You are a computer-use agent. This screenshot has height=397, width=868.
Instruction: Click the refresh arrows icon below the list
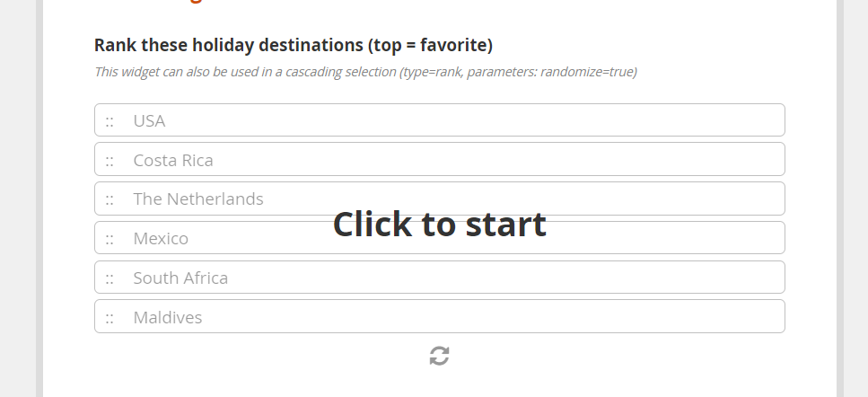coord(439,356)
